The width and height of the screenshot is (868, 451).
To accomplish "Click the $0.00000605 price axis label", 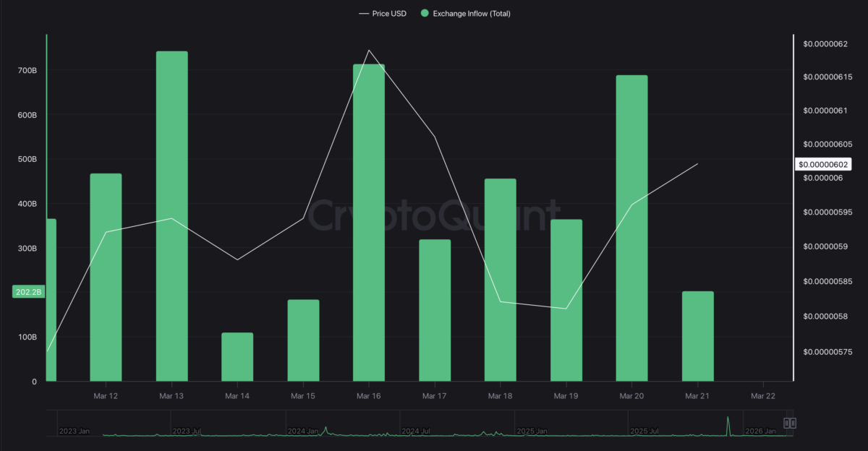I will (x=827, y=145).
